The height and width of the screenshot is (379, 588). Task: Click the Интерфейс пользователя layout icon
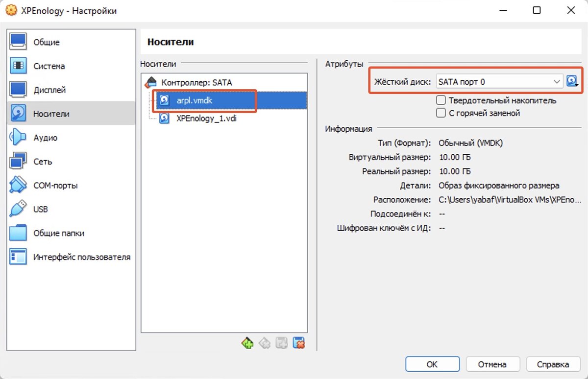click(18, 257)
